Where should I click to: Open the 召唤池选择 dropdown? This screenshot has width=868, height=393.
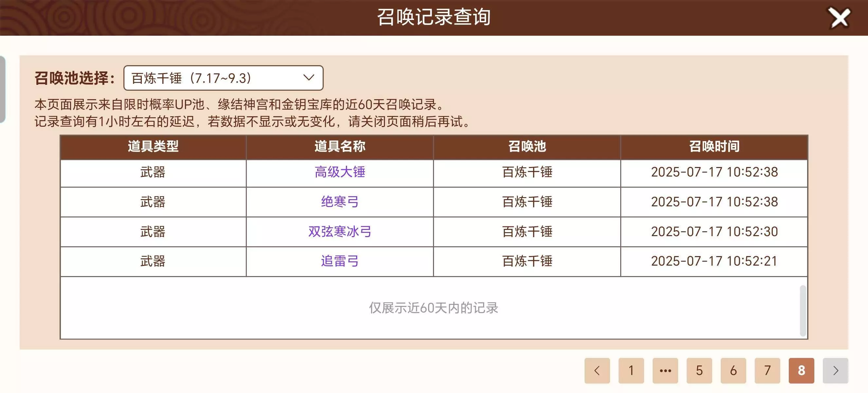click(x=223, y=78)
